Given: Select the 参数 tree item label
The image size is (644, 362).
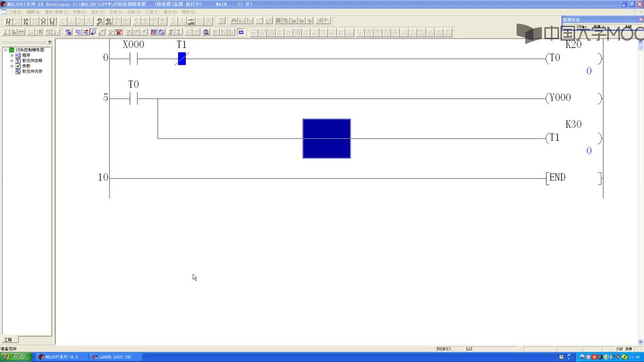Looking at the screenshot, I should pos(26,66).
